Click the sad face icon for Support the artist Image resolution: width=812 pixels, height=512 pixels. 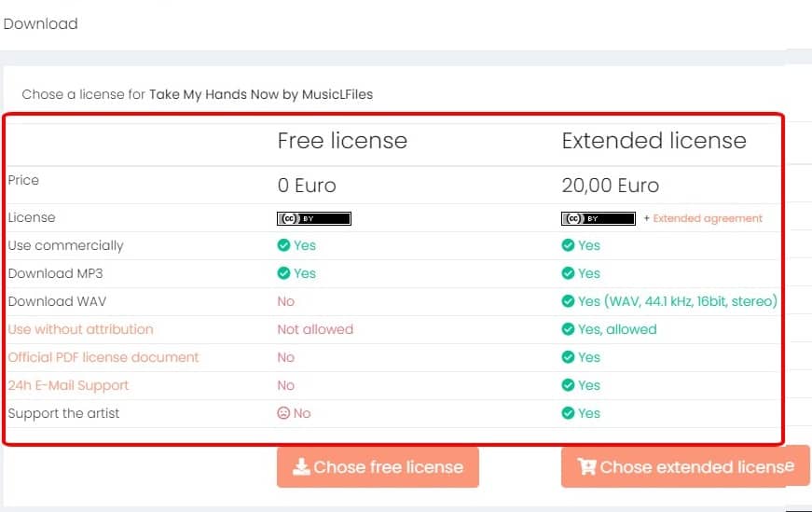point(283,413)
